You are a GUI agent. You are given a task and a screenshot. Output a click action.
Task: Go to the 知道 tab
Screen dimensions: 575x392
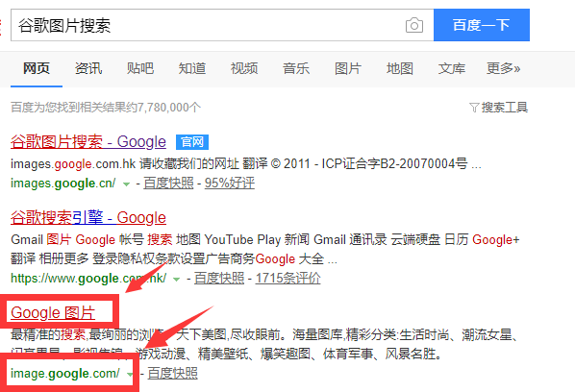click(192, 68)
